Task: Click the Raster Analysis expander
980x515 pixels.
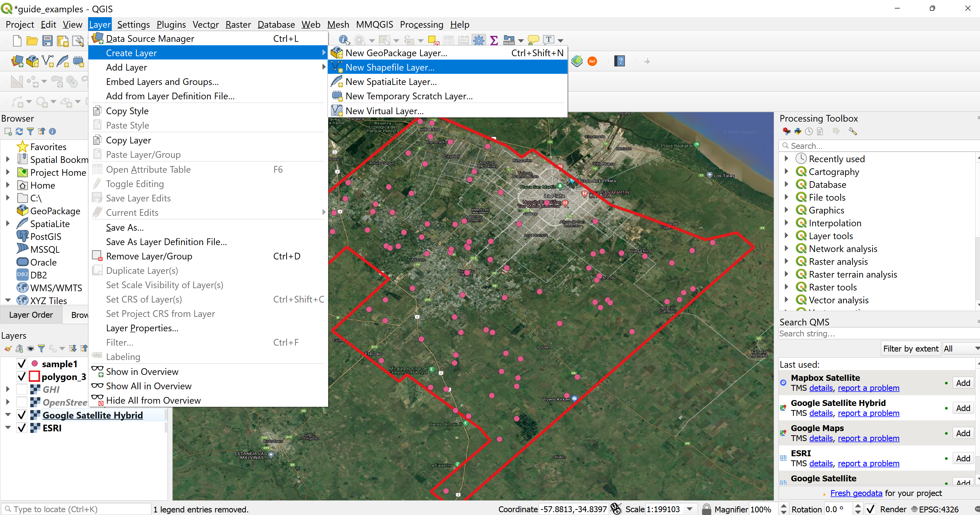Action: 786,262
